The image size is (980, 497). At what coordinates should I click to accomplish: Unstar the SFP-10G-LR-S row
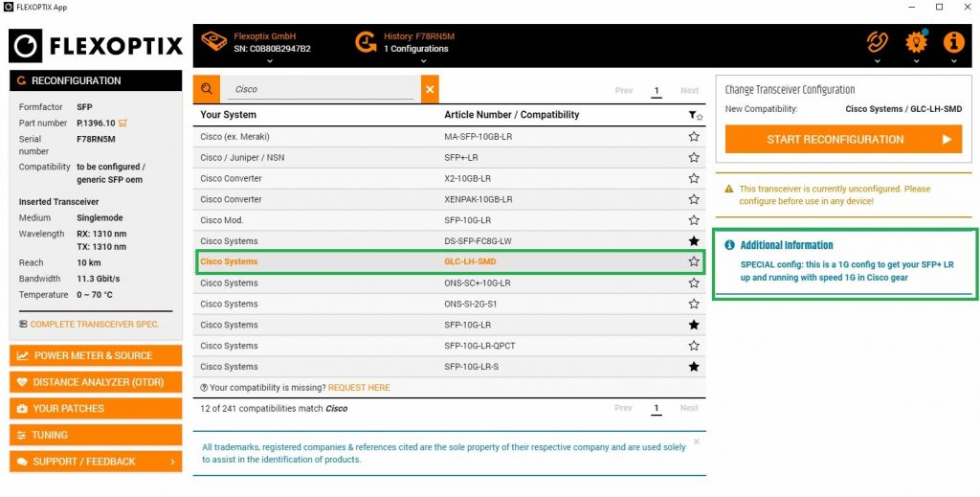[694, 367]
